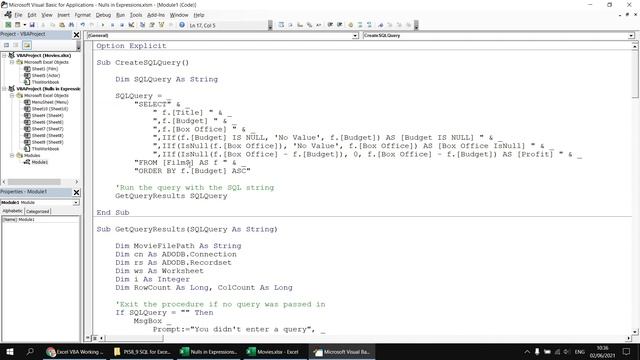Click the Comment Block icon

coord(360,25)
